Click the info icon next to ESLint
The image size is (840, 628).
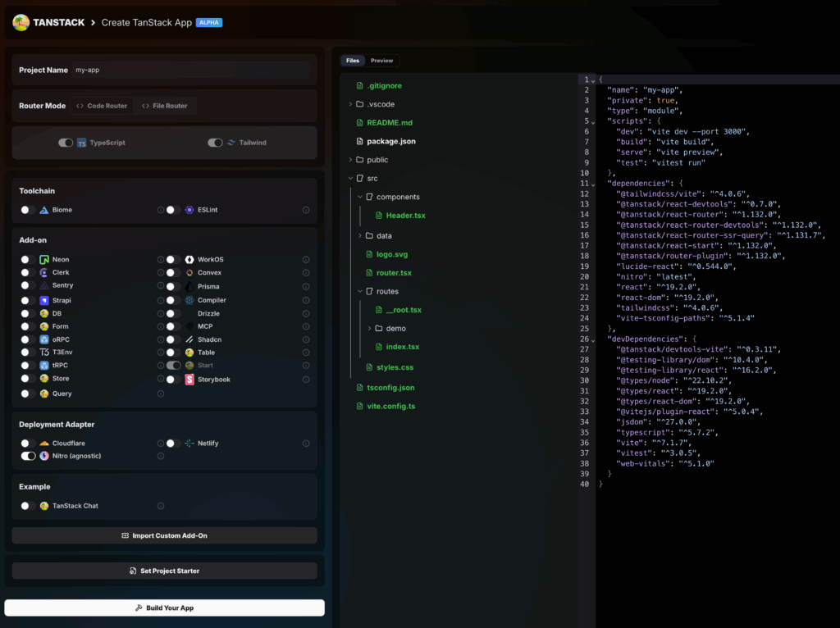click(306, 210)
